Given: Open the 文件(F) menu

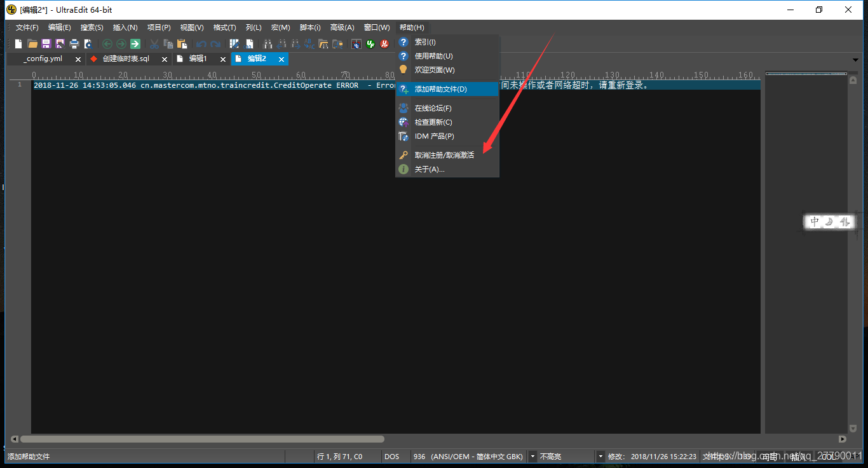Looking at the screenshot, I should pos(27,27).
